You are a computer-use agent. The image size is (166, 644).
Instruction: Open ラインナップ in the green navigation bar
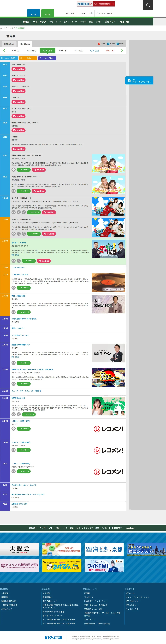click(x=40, y=22)
